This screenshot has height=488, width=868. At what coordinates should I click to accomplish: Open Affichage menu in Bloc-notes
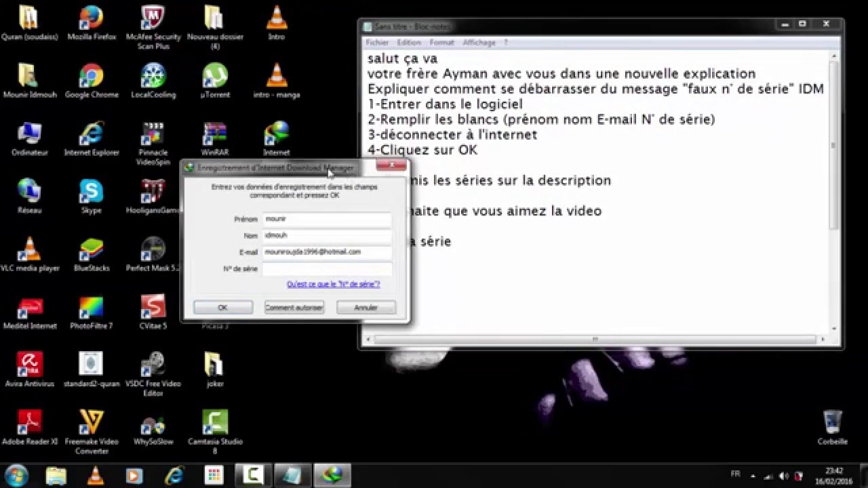(x=479, y=42)
